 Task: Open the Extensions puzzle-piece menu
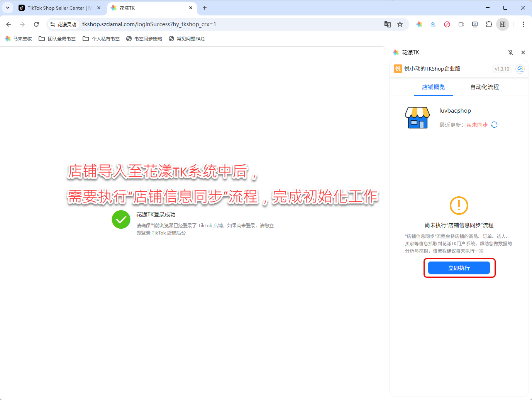[x=489, y=24]
